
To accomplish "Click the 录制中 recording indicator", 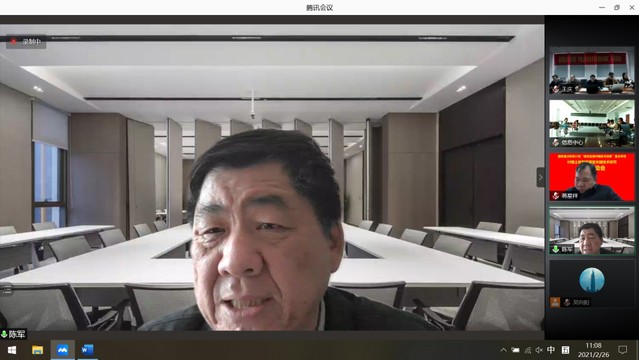I will [26, 41].
